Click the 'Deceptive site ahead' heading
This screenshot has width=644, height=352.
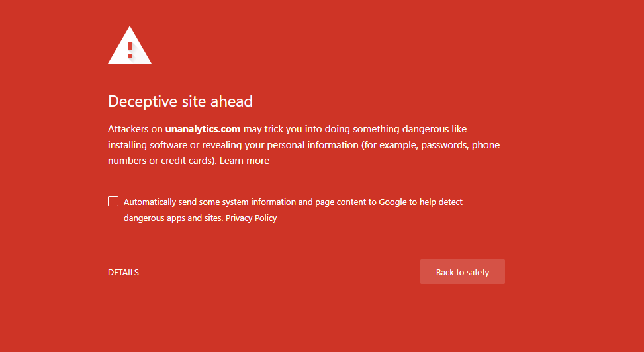(180, 101)
